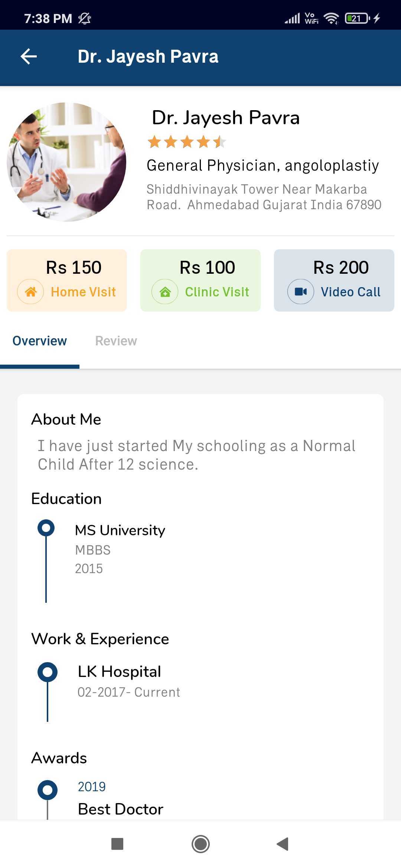Viewport: 401px width, 868px height.
Task: Tap the MS University timeline marker
Action: 46,528
